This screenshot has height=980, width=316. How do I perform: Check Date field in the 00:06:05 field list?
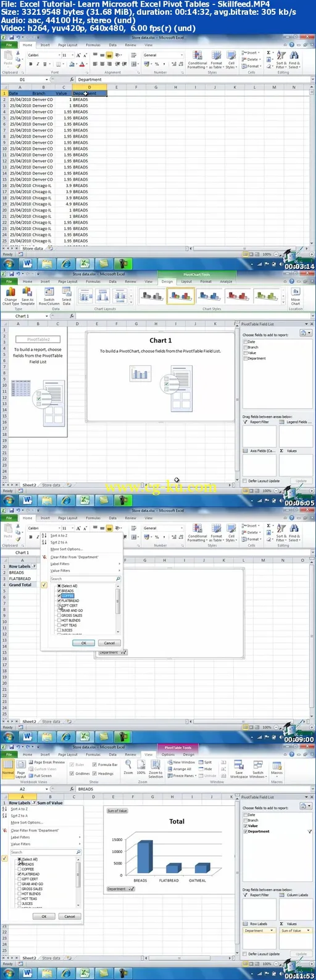(246, 342)
